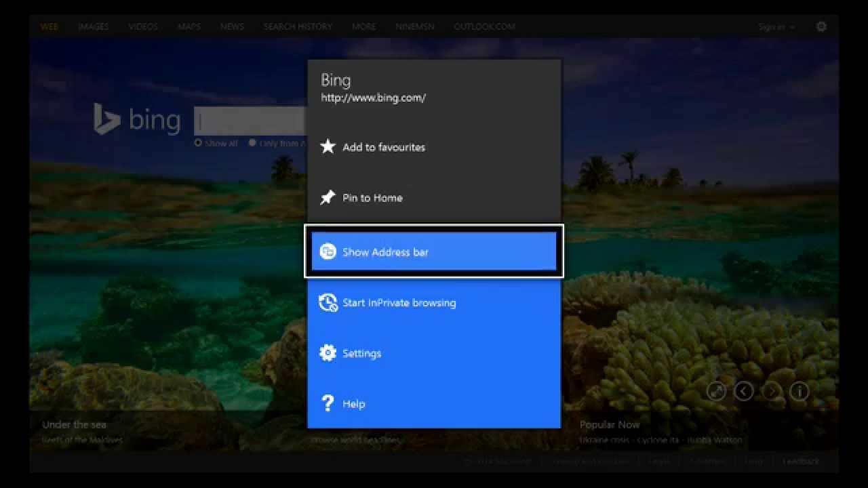Show previous Bing background image arrow
This screenshot has height=488, width=868.
coord(744,391)
